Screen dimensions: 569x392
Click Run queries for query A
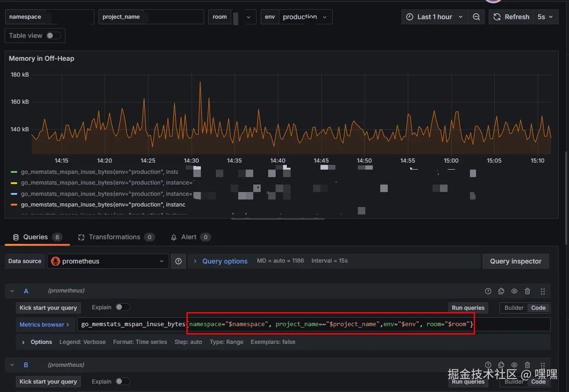[x=468, y=308]
